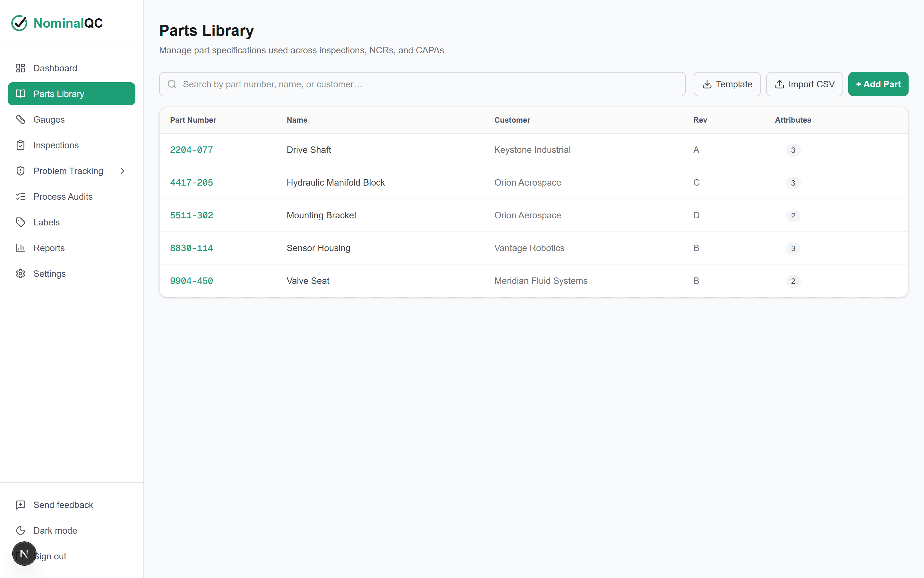Select the Valve Seat name cell

(x=308, y=281)
